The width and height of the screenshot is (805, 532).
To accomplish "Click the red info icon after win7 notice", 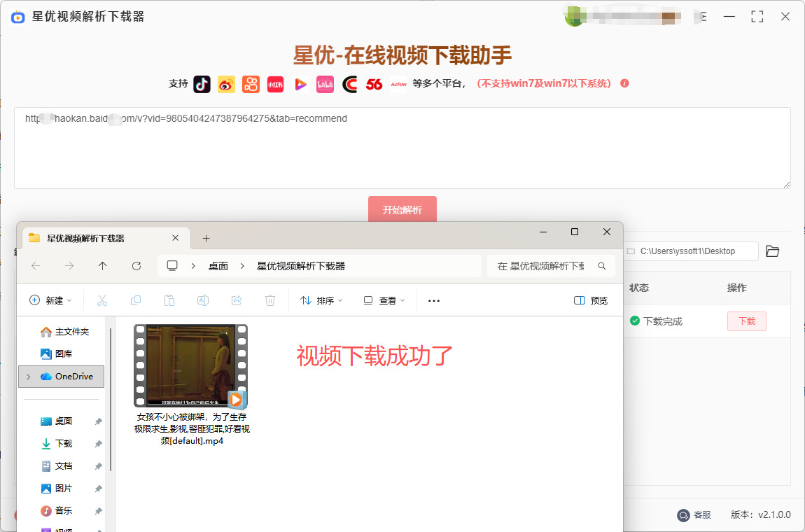I will (x=624, y=83).
